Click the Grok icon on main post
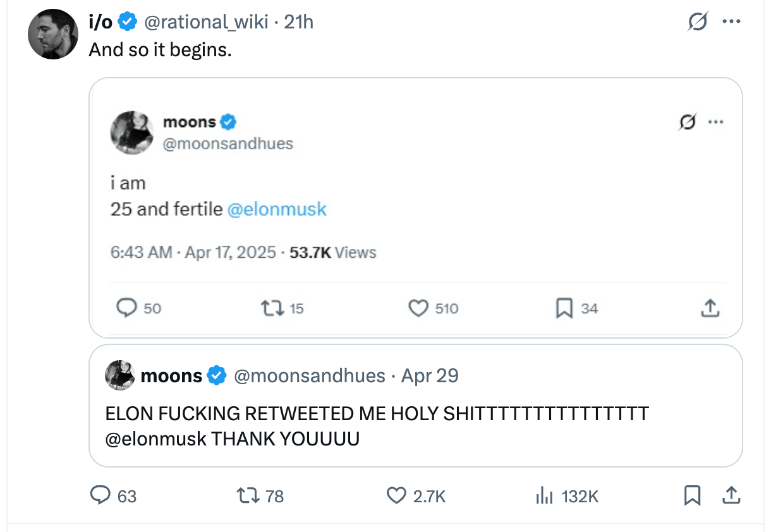771x532 pixels. 698,23
